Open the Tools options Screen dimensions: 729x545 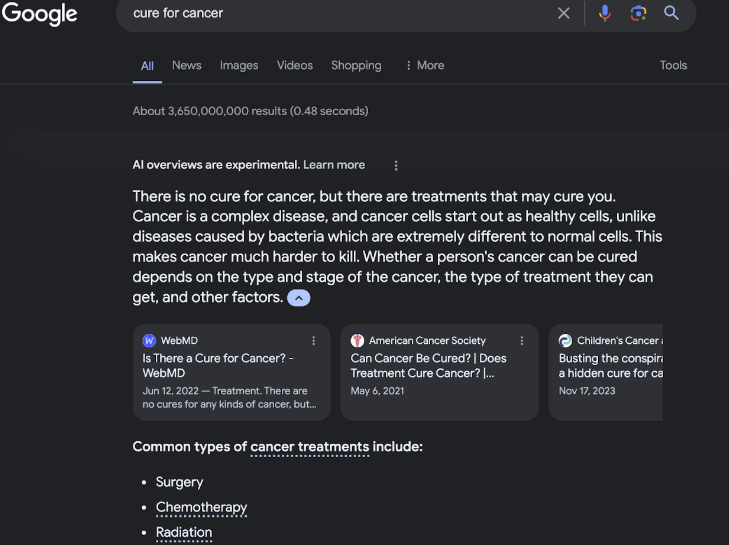pos(673,65)
